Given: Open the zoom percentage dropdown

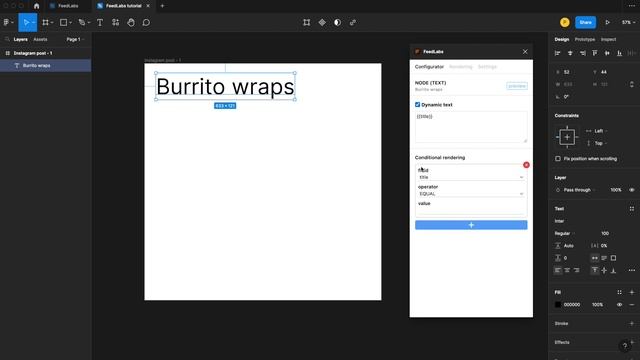Looking at the screenshot, I should point(628,22).
